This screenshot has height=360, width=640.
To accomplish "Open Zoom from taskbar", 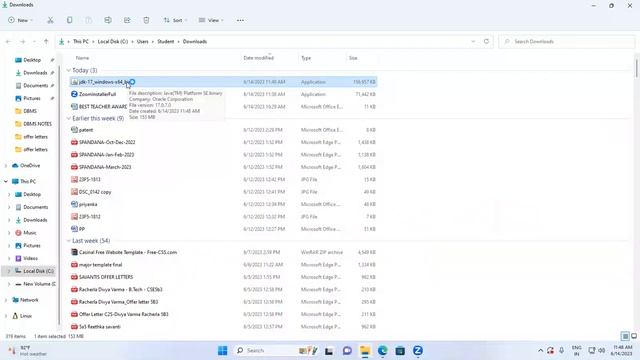I will [418, 351].
